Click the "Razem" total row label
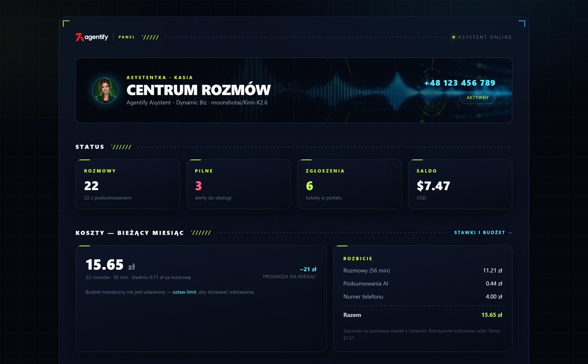The height and width of the screenshot is (364, 588). 352,315
